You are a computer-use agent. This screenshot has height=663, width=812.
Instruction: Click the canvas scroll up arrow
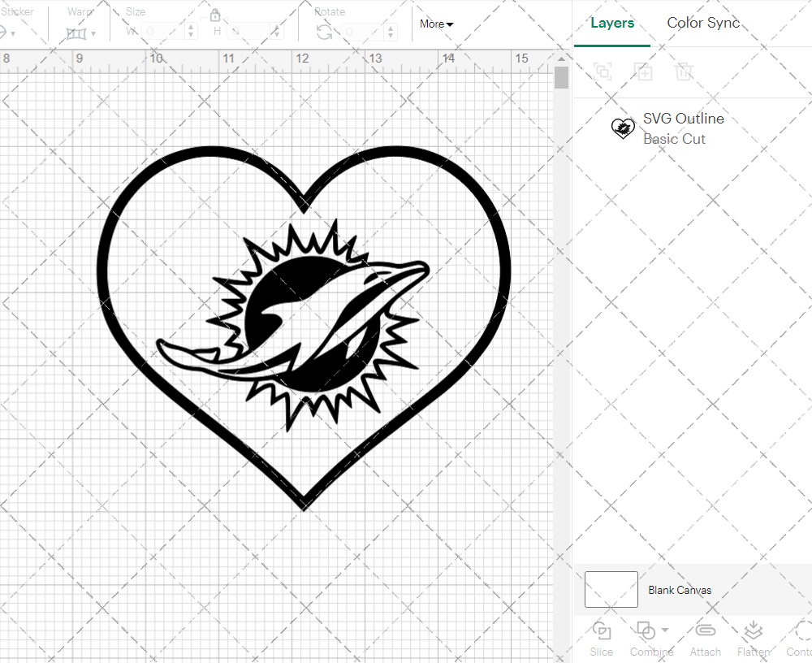click(561, 58)
